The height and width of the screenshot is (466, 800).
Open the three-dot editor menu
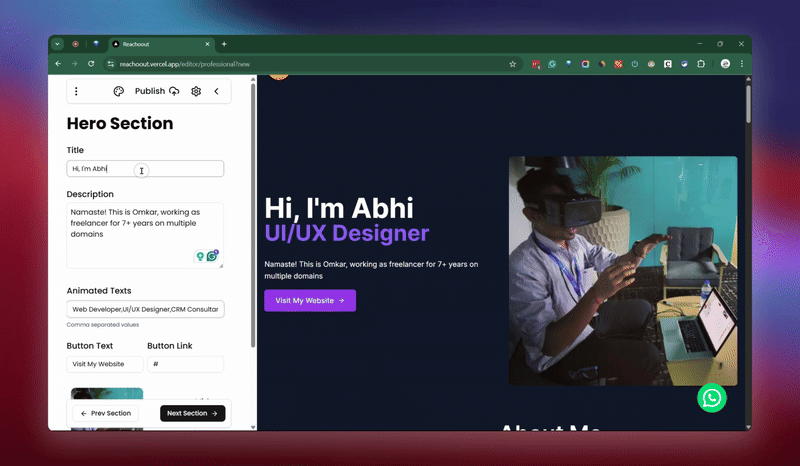pos(76,91)
